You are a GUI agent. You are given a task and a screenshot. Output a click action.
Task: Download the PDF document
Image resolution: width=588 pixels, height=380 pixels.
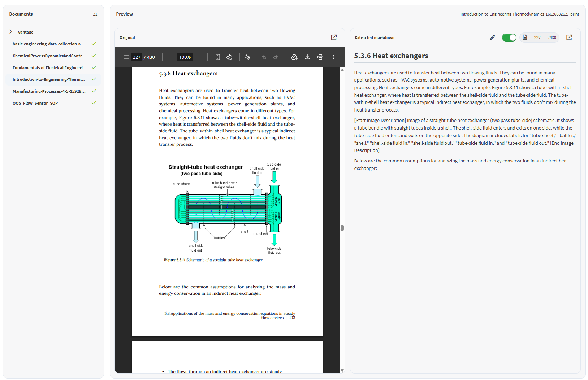(307, 57)
